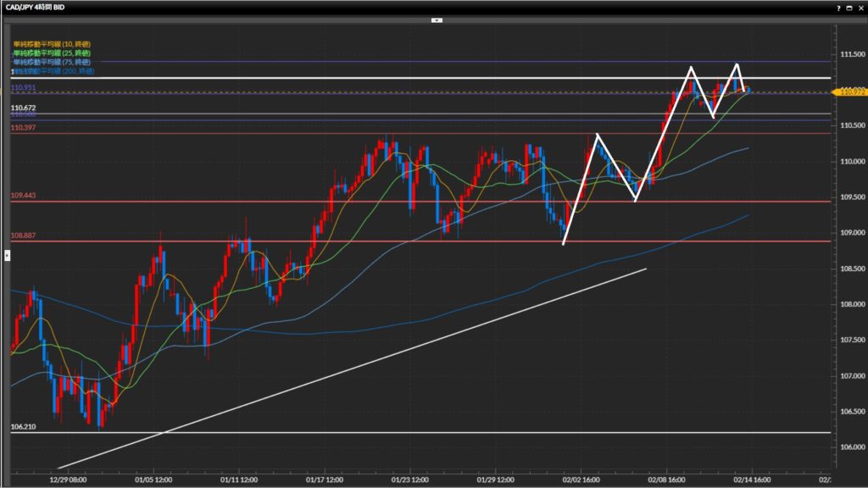Viewport: 868px width, 488px height.
Task: Close the CAD/JPY chart window
Action: tap(860, 8)
